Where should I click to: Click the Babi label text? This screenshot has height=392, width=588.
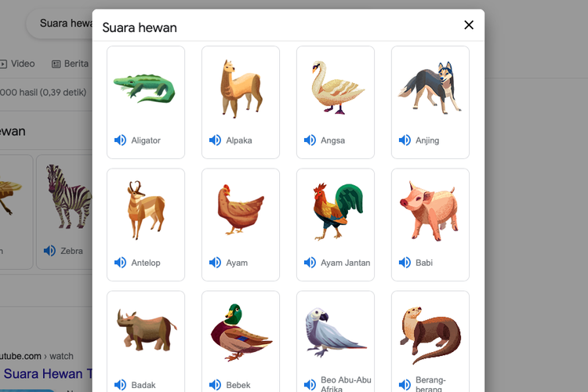pos(423,263)
